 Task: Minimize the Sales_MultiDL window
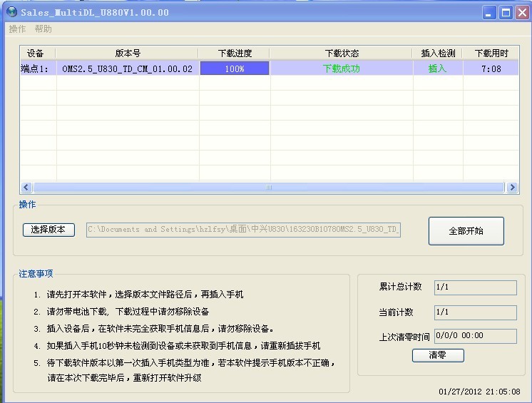pos(488,12)
